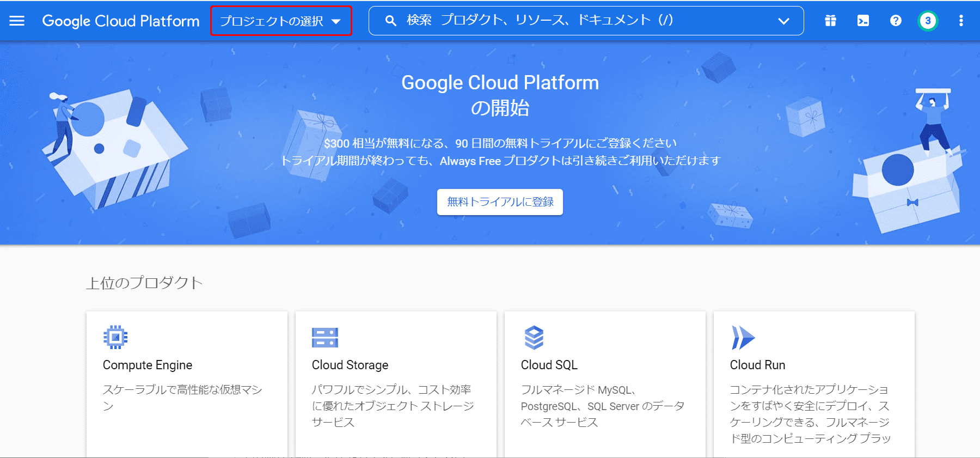Click the Google Cloud Platform の開始 banner heading
The height and width of the screenshot is (458, 980).
click(x=500, y=95)
